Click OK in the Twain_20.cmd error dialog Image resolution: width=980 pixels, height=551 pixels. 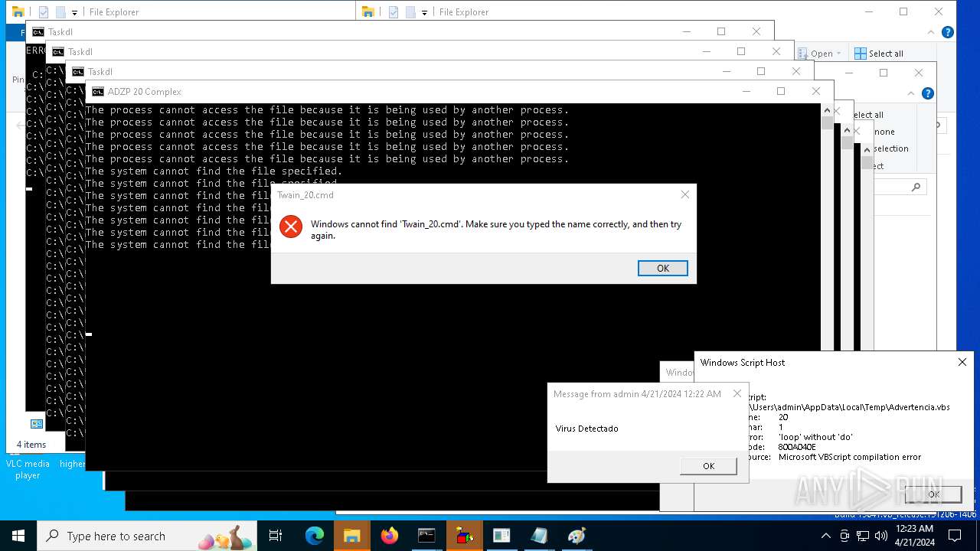[662, 268]
